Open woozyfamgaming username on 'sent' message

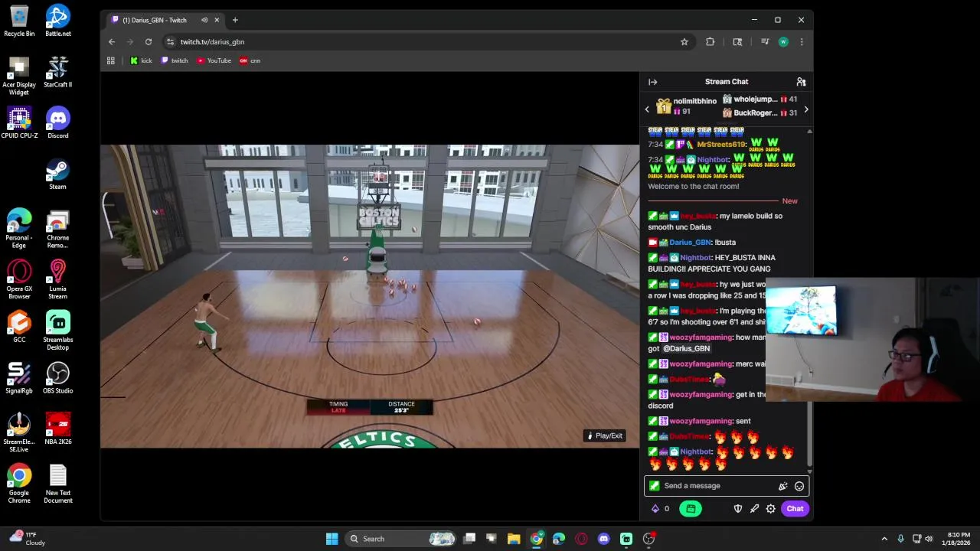tap(701, 421)
